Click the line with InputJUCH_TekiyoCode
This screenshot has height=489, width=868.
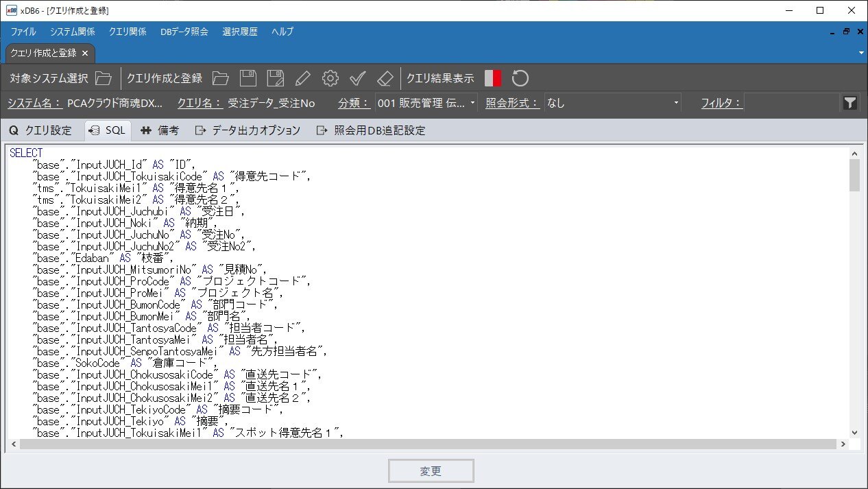click(x=157, y=409)
